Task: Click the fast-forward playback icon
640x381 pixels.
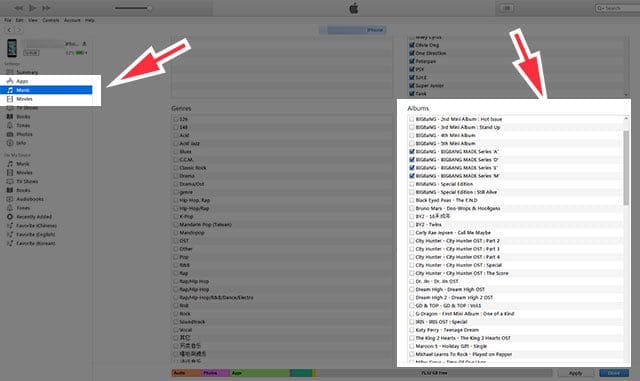Action: [x=46, y=8]
